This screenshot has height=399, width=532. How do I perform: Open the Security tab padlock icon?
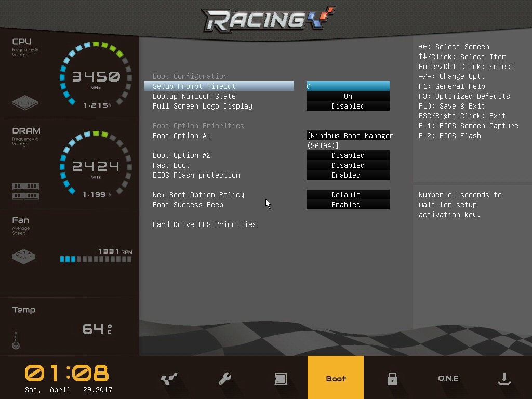(392, 378)
